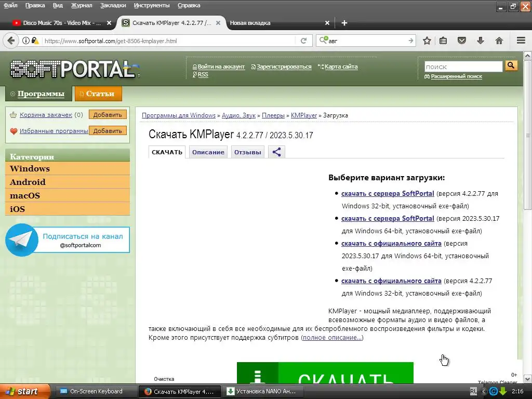
Task: Click the insecure connection warning padlock icon
Action: [35, 41]
